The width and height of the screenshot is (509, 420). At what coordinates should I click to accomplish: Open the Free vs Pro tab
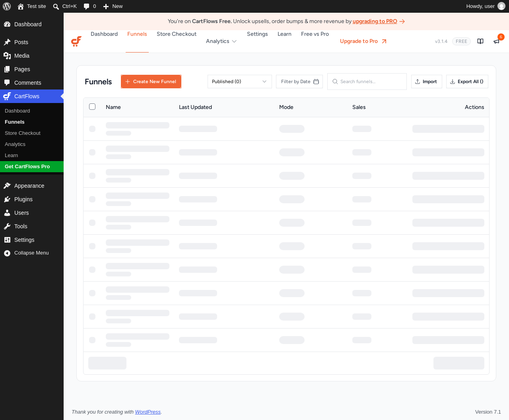point(315,34)
